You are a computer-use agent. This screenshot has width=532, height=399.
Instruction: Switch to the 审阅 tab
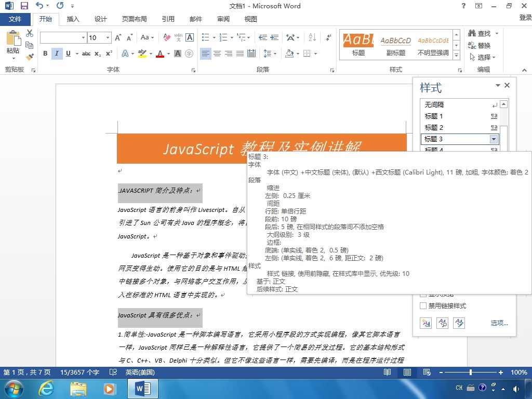[x=223, y=19]
